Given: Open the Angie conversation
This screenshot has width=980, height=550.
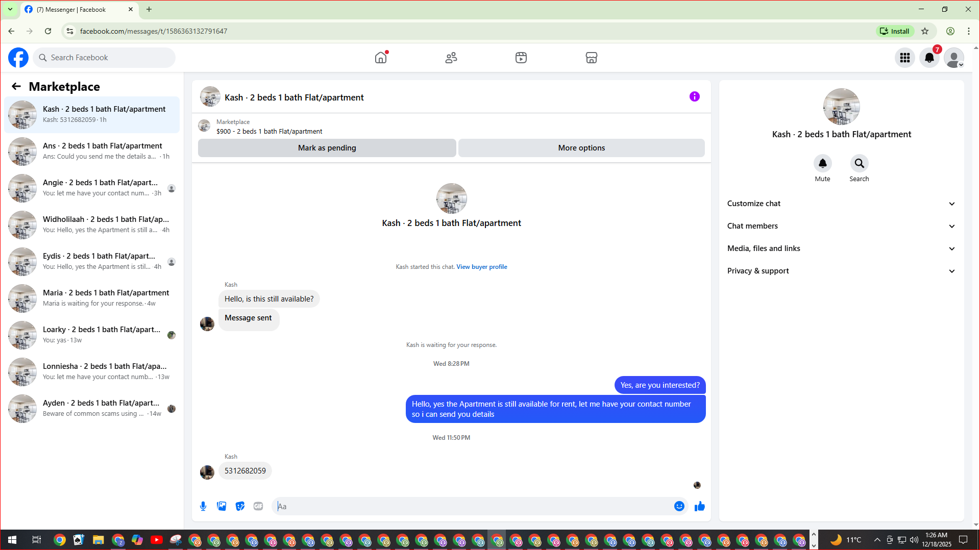Looking at the screenshot, I should [x=92, y=188].
